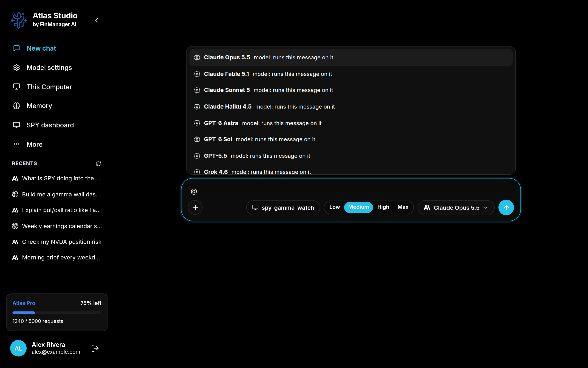The image size is (588, 368).
Task: Send the message with the arrow button
Action: (506, 208)
